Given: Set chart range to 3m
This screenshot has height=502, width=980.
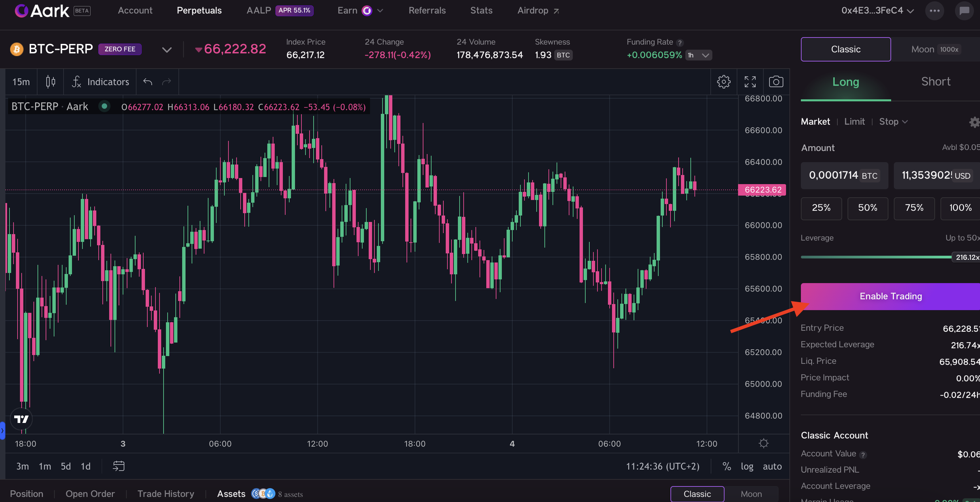Looking at the screenshot, I should coord(22,466).
